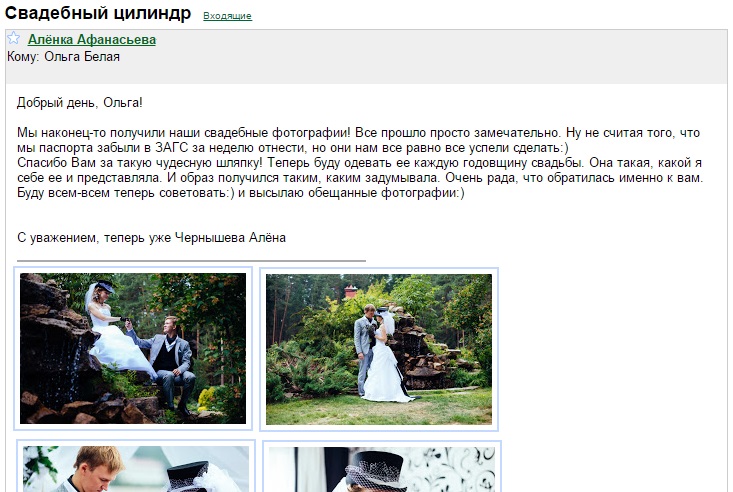Click the recipient text 'Ольга Белая'

pyautogui.click(x=82, y=57)
